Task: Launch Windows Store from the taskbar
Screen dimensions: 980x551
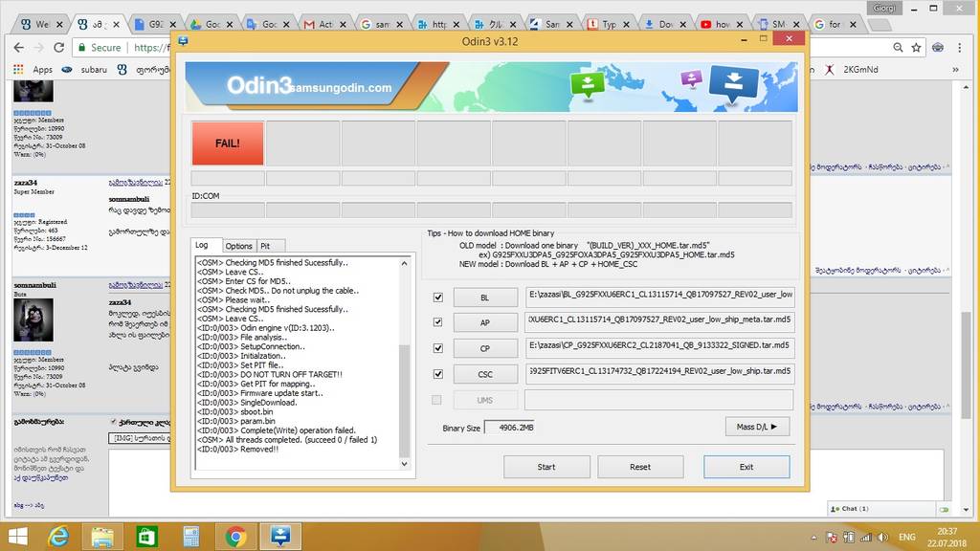Action: click(148, 536)
